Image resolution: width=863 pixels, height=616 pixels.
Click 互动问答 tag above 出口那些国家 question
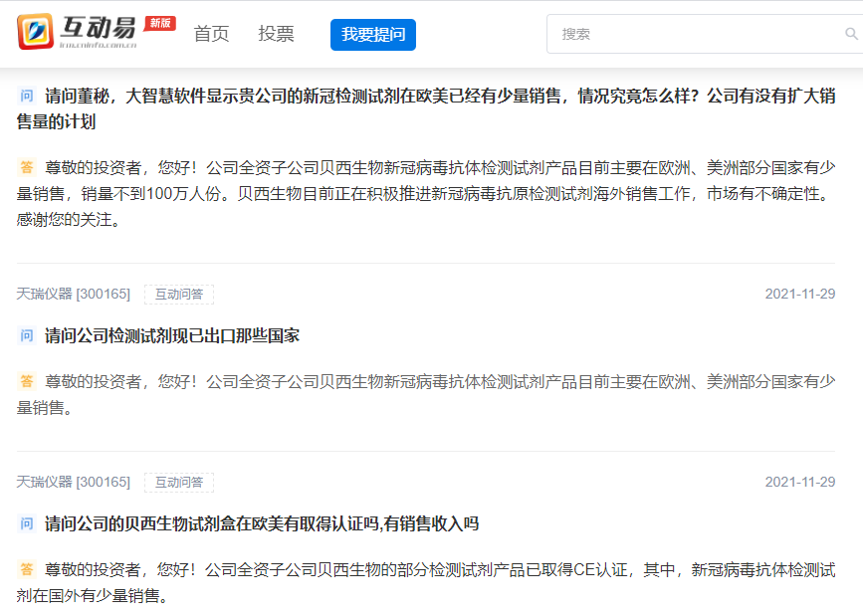(179, 295)
